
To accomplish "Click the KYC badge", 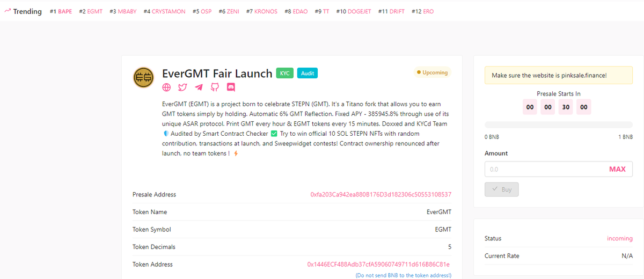I will [285, 73].
